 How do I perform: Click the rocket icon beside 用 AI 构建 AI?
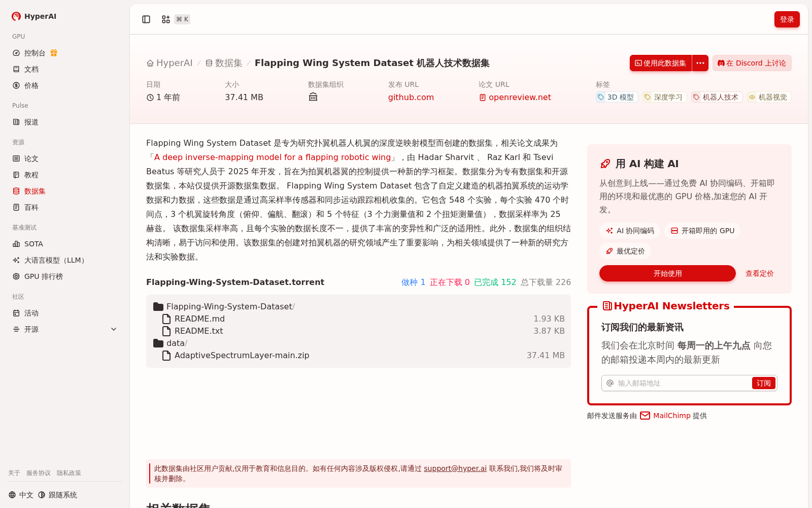coord(605,164)
